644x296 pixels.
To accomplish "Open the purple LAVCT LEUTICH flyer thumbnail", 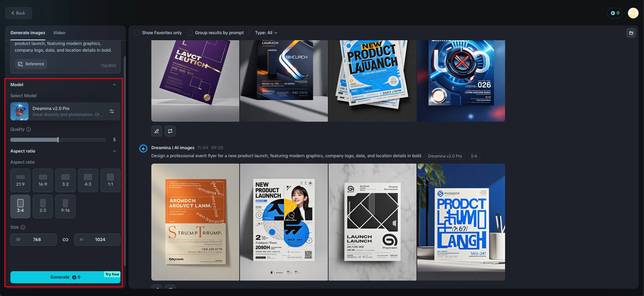I will (195, 81).
